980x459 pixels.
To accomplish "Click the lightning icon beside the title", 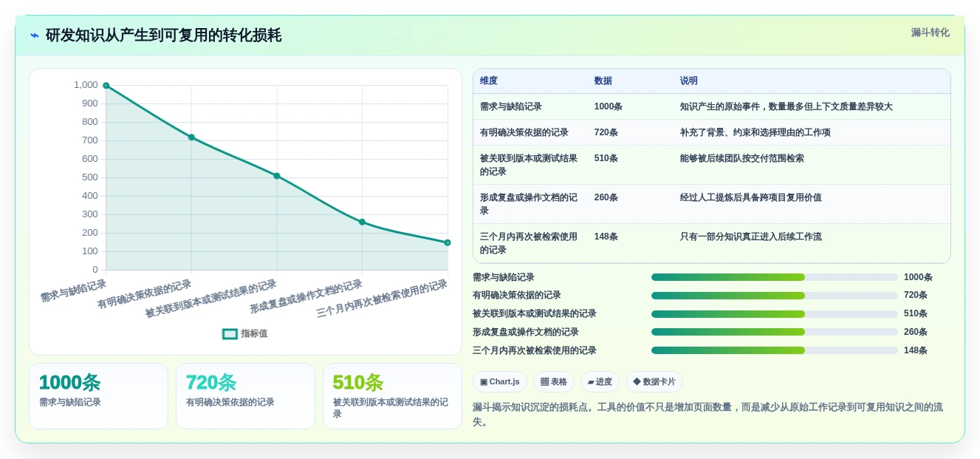I will (35, 35).
